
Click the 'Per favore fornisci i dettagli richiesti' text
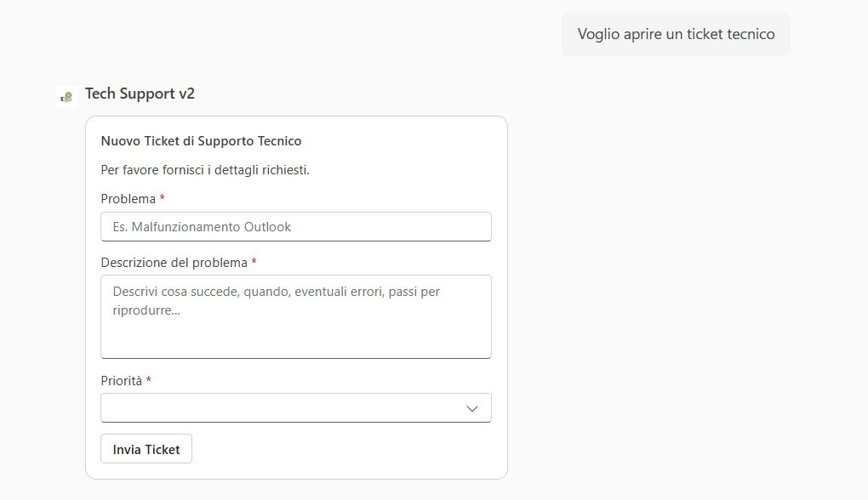[205, 170]
